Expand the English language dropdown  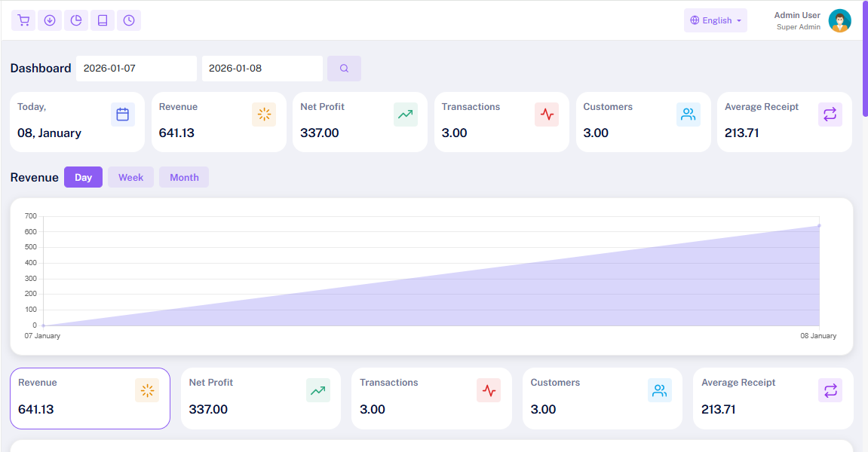pos(715,21)
